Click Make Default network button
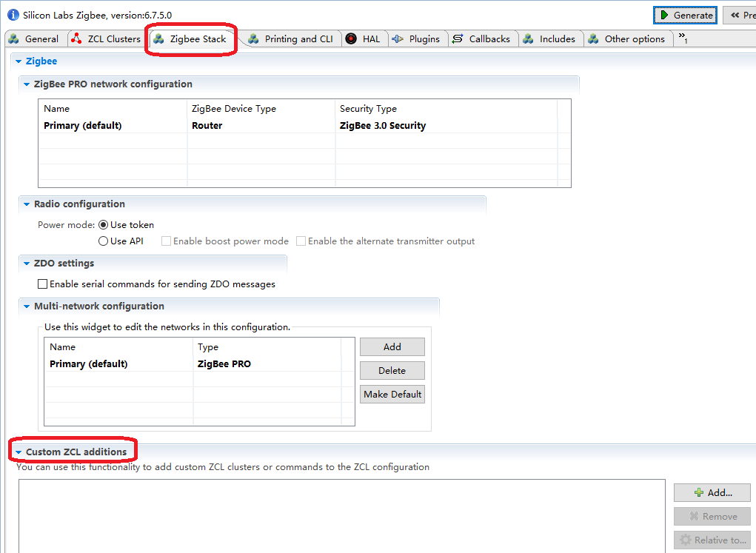 click(392, 394)
